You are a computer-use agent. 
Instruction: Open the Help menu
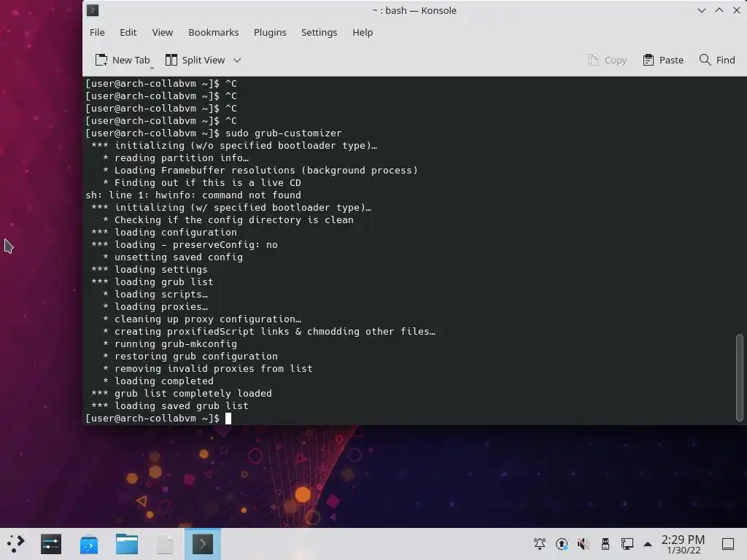[x=362, y=32]
